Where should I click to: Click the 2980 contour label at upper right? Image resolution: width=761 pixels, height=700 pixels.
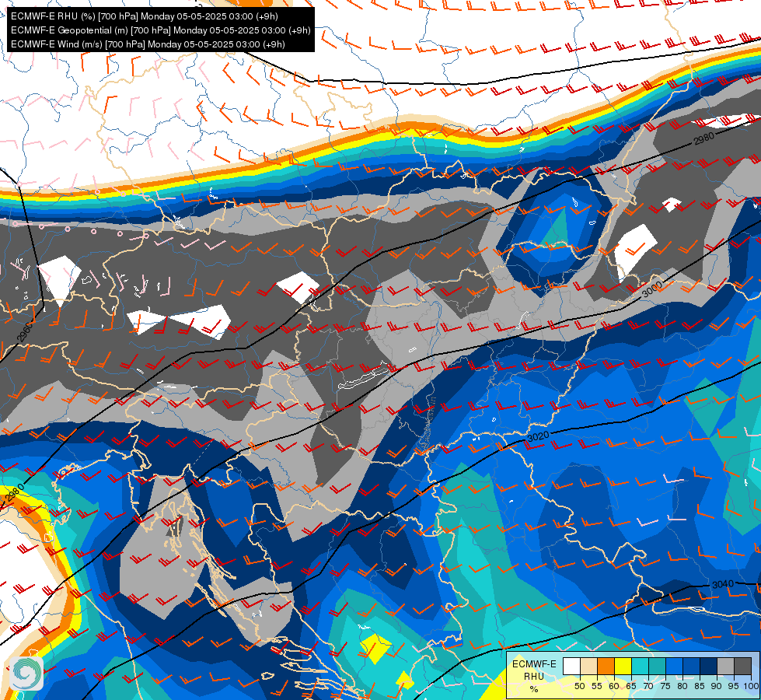703,139
